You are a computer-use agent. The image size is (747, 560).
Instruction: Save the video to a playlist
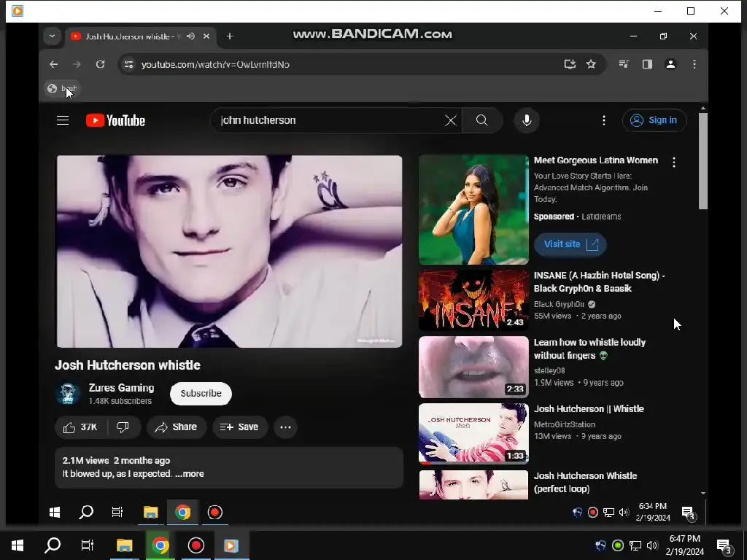[239, 427]
